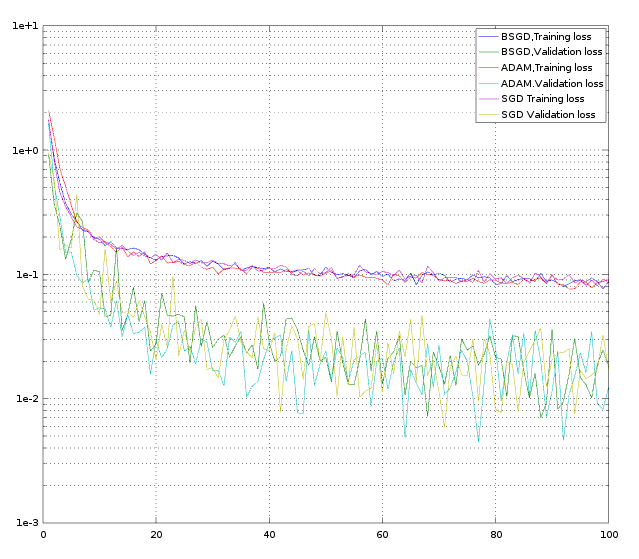Click the SGD Training loss legend label

[x=542, y=99]
